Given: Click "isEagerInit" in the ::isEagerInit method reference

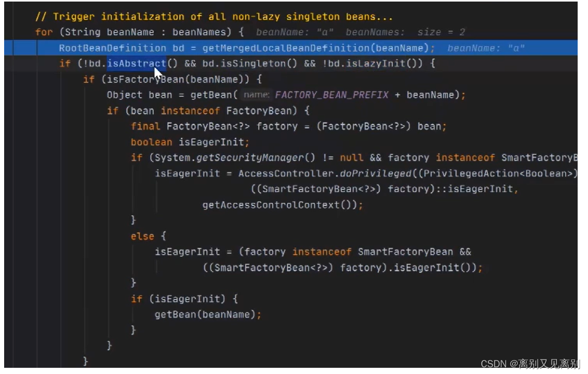Looking at the screenshot, I should [480, 189].
